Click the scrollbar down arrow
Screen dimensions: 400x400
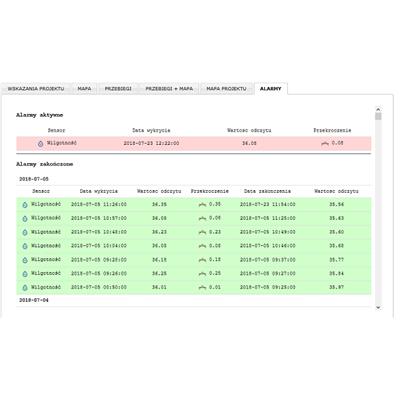378,307
